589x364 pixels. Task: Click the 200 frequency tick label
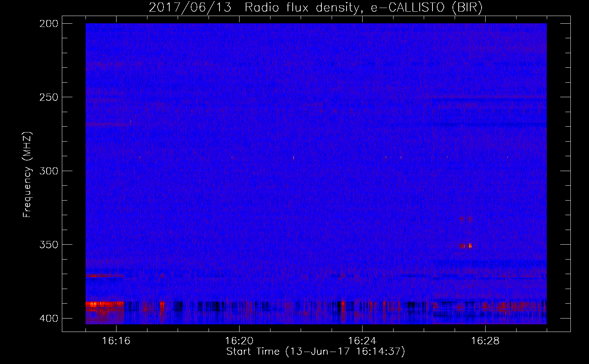(x=49, y=24)
